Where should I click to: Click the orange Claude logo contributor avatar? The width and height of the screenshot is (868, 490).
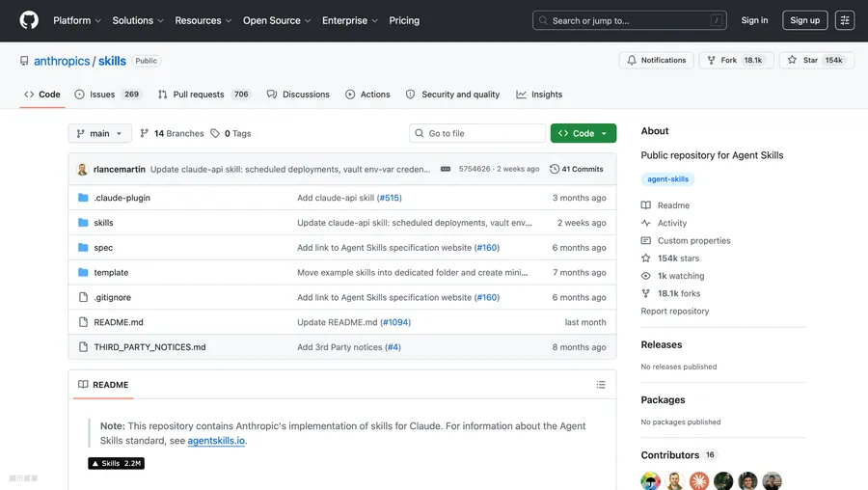pos(699,481)
